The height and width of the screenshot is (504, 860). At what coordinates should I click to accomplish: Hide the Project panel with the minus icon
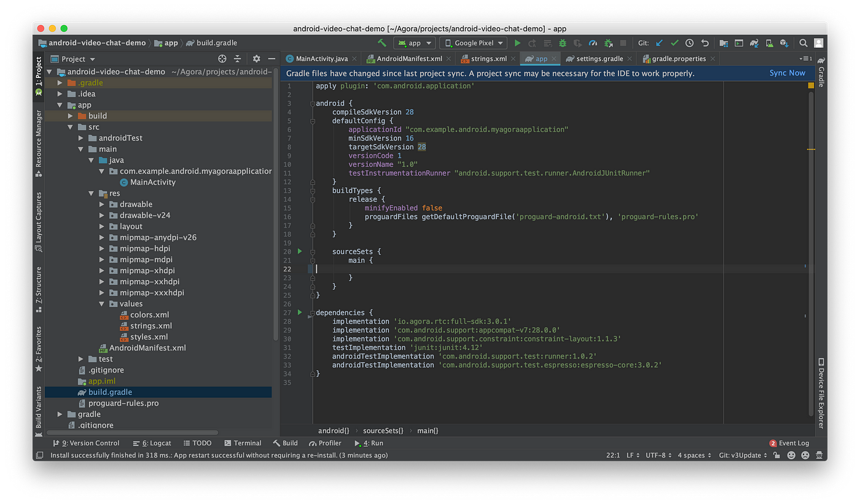272,59
